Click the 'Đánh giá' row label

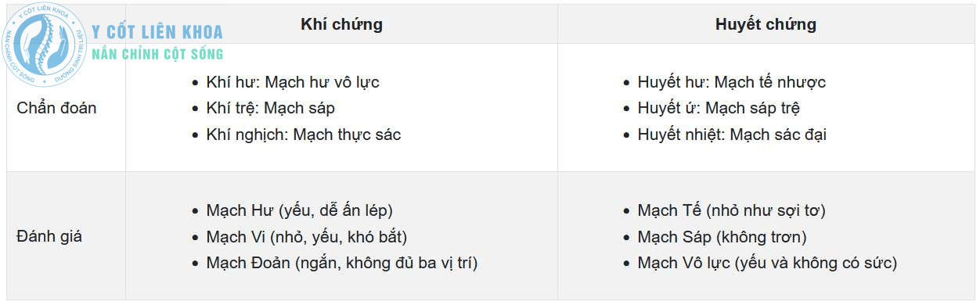coord(49,236)
